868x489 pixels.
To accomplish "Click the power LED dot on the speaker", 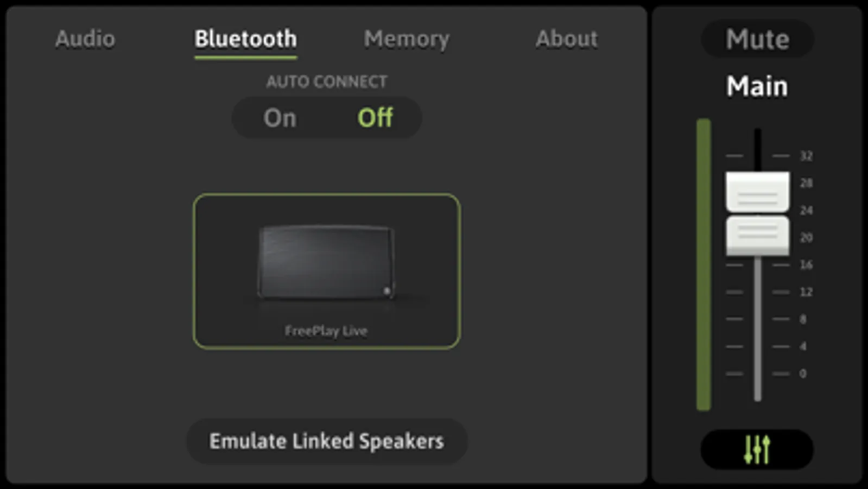I will coord(387,291).
